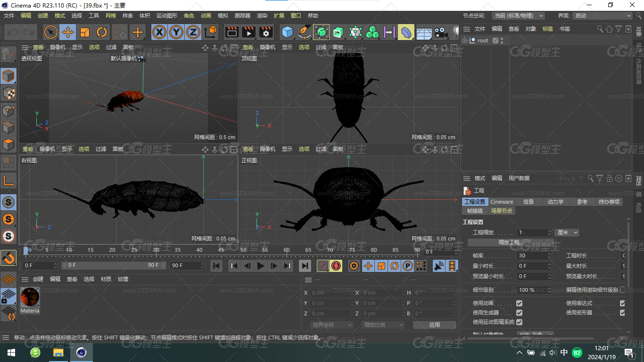Open Edit Render Settings clapperboard gear
The image size is (644, 362).
266,32
